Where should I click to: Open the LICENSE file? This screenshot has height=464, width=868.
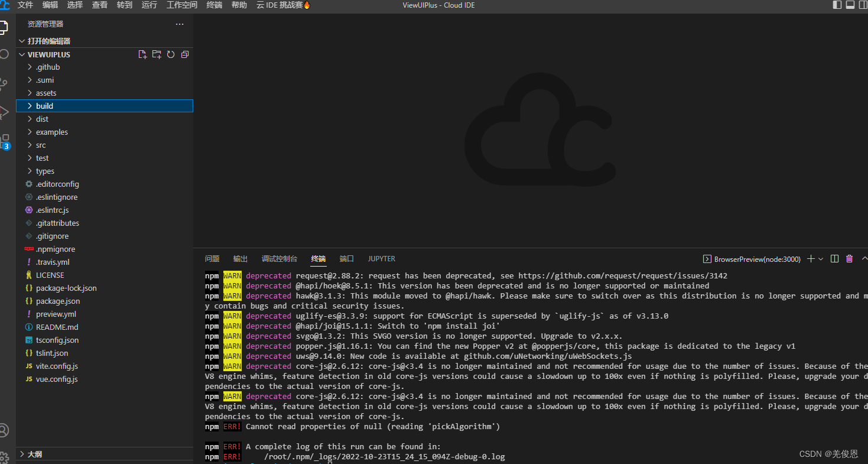click(105, 275)
